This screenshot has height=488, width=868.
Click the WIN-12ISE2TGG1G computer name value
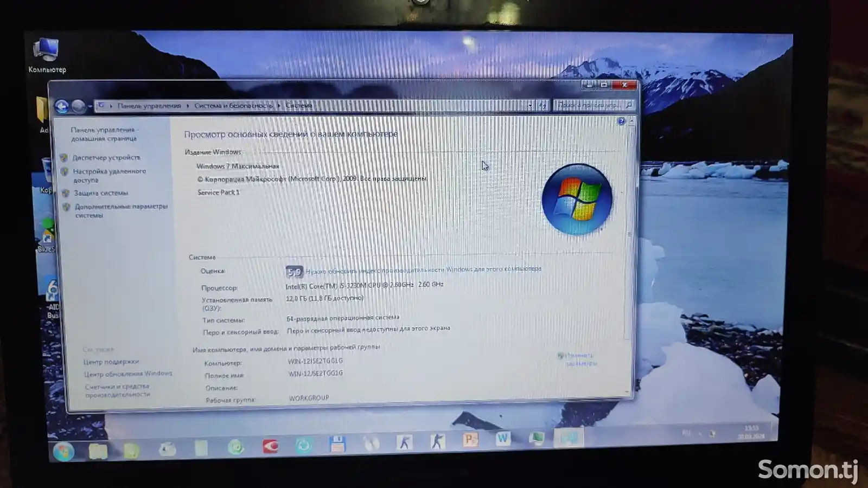click(x=315, y=361)
